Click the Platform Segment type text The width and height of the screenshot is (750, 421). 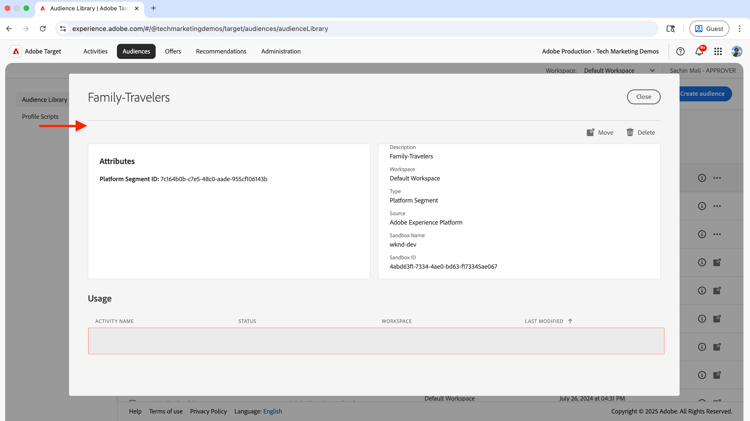pyautogui.click(x=414, y=200)
